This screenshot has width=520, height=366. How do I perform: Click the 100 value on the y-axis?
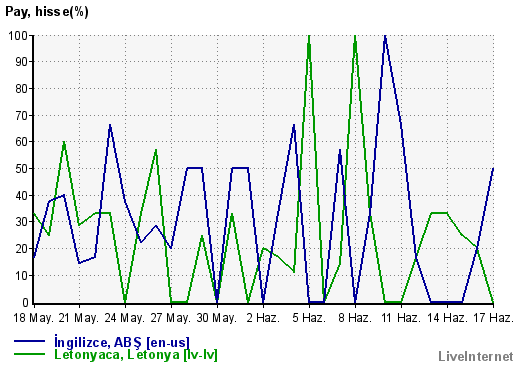point(18,35)
